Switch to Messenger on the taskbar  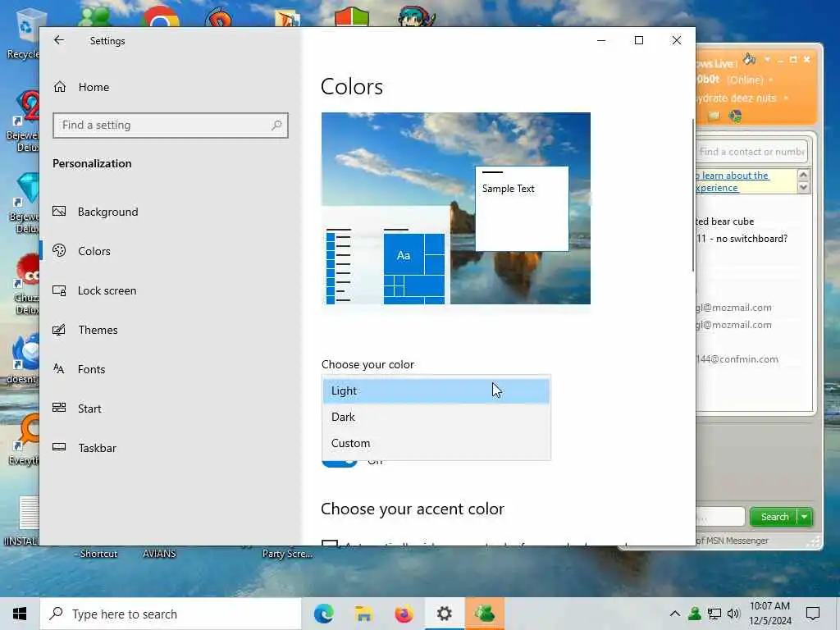(484, 614)
